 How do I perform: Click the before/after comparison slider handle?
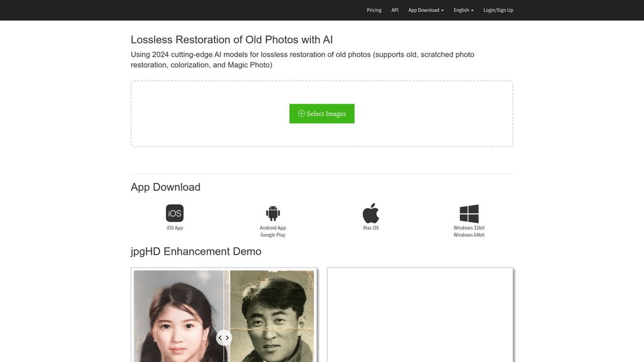(224, 338)
